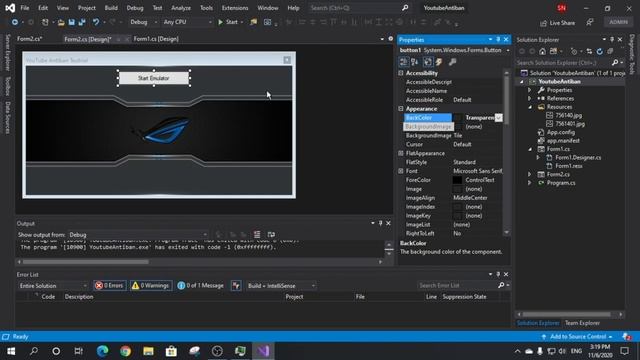This screenshot has width=640, height=360.
Task: Open the Any CPU platform dropdown
Action: click(x=187, y=22)
